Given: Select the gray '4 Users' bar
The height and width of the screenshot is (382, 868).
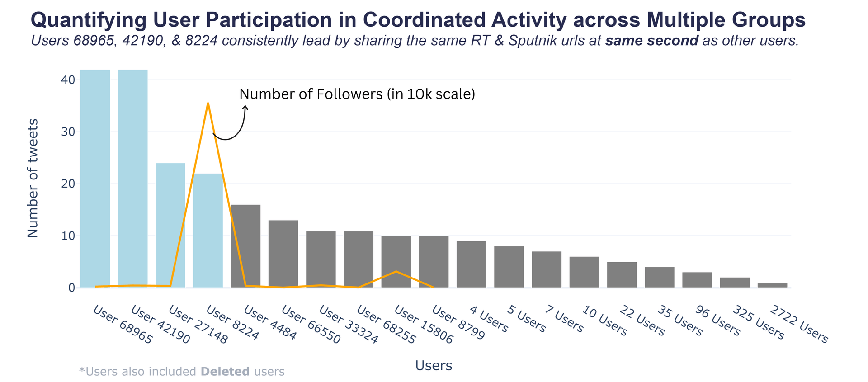Looking at the screenshot, I should (471, 264).
